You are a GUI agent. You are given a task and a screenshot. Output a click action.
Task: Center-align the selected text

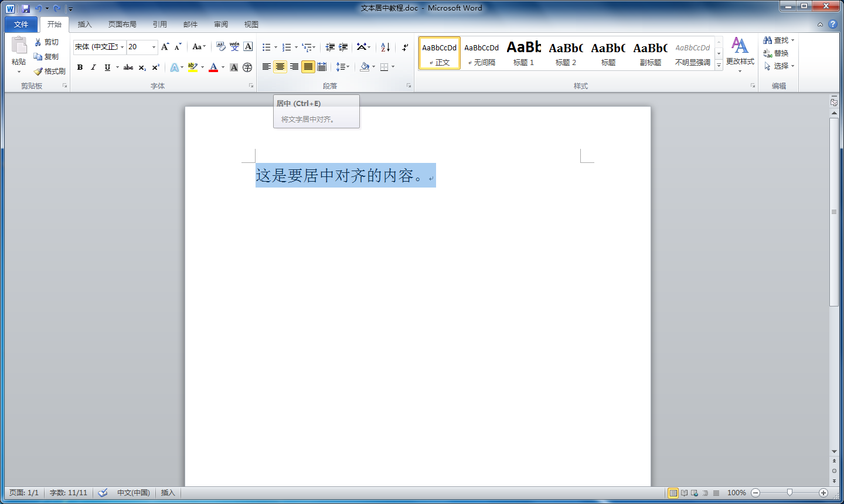click(x=280, y=67)
